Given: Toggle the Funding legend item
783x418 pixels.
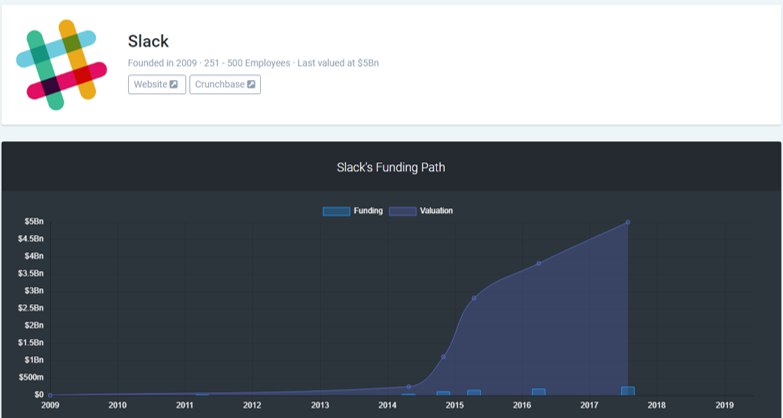Looking at the screenshot, I should (x=353, y=211).
